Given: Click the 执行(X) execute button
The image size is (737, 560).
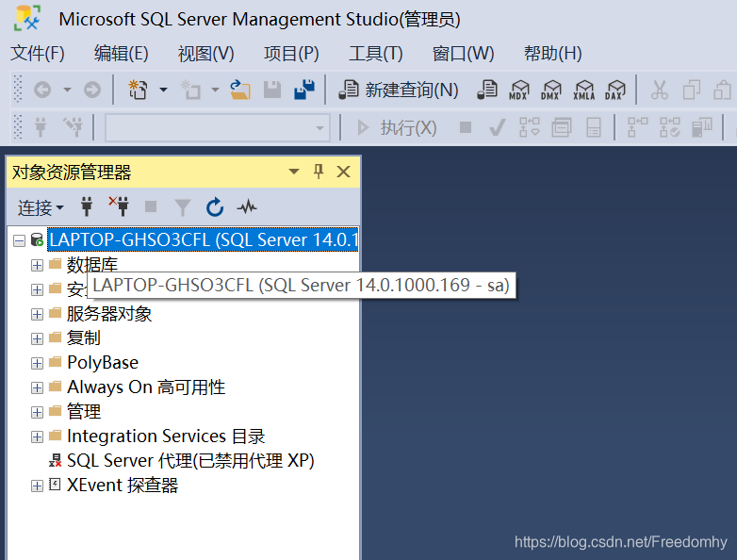Looking at the screenshot, I should click(x=398, y=127).
